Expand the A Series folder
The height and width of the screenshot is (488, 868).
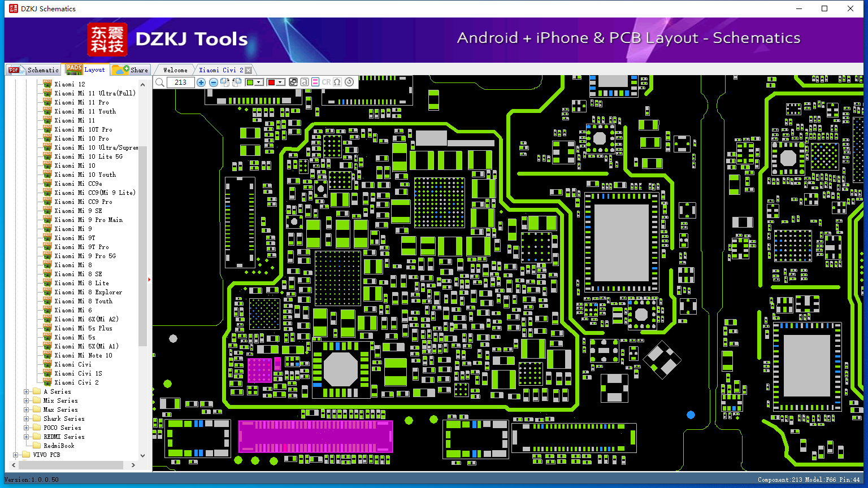point(26,391)
